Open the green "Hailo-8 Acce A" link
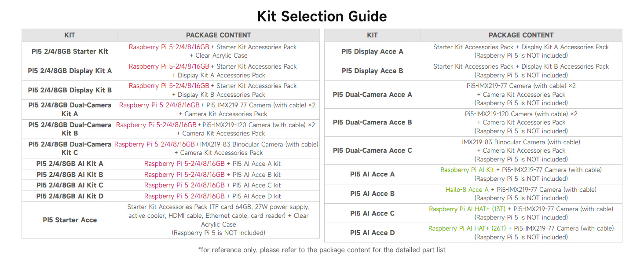 pyautogui.click(x=467, y=190)
